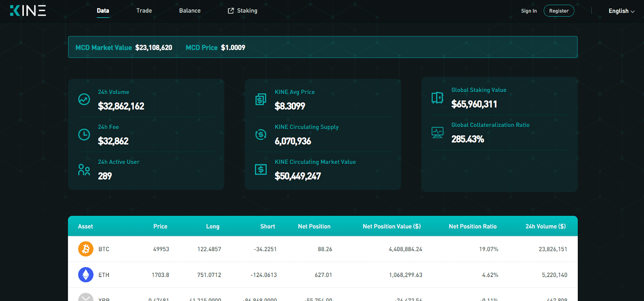Click Sign In

point(529,11)
